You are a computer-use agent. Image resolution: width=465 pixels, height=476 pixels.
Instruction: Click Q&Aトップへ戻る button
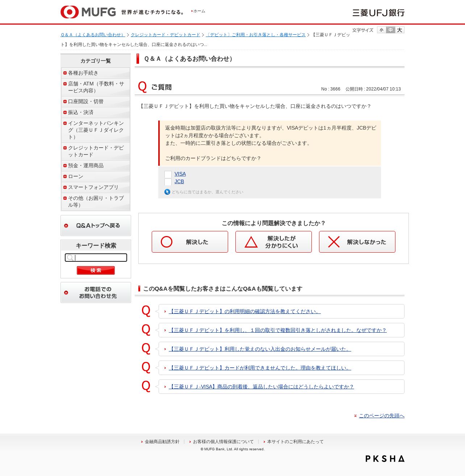96,226
